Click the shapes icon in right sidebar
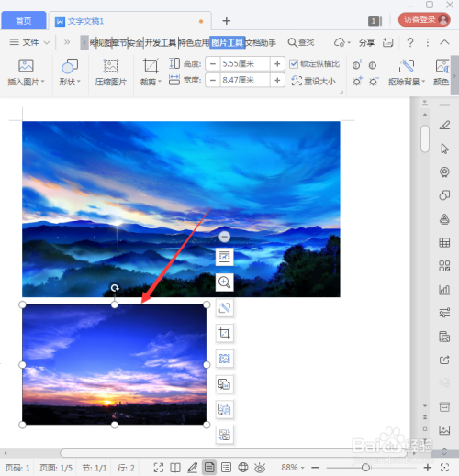This screenshot has height=476, width=459. (444, 194)
